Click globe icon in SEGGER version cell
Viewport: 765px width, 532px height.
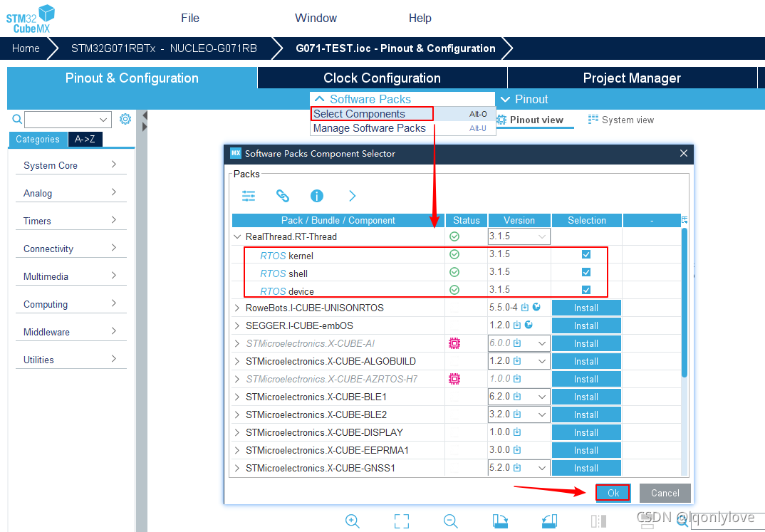tap(529, 325)
